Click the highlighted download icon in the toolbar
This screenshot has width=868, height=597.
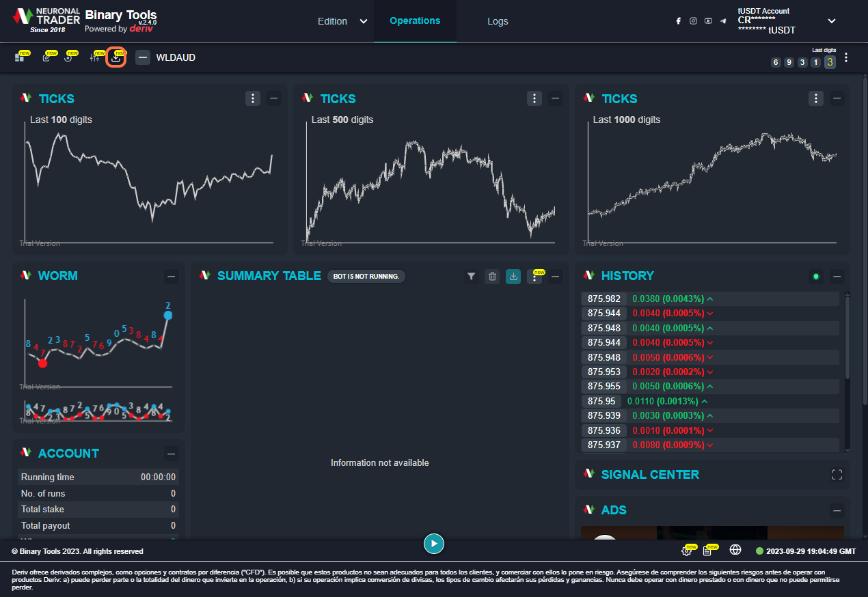click(x=116, y=57)
